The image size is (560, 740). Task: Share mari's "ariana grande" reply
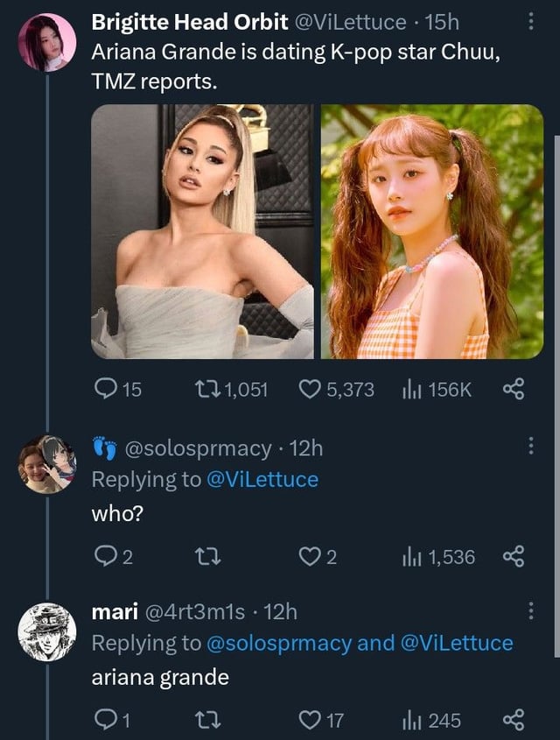pyautogui.click(x=514, y=720)
